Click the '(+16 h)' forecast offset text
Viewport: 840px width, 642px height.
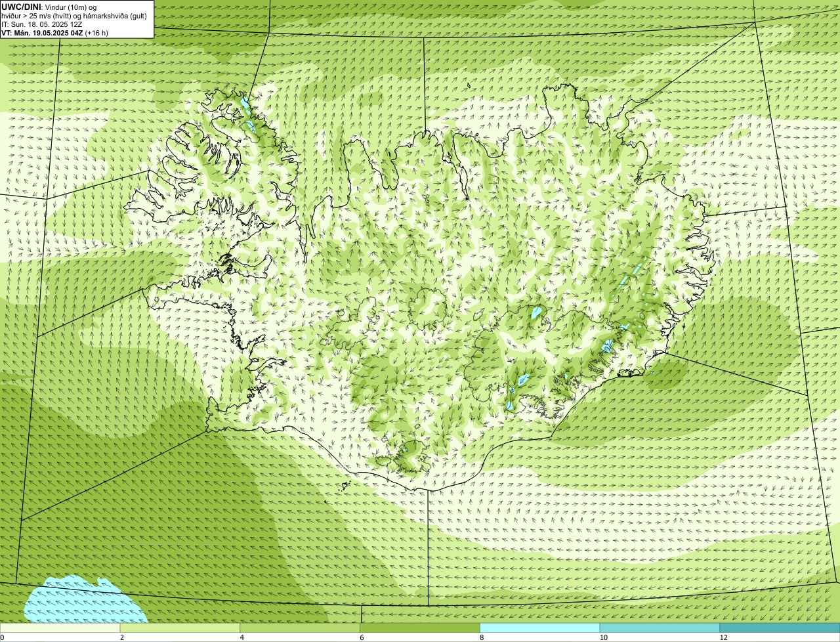(97, 33)
